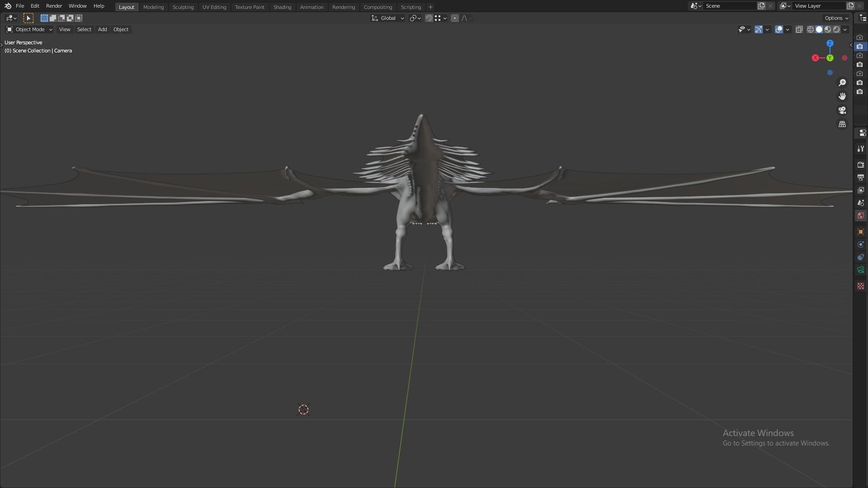Image resolution: width=868 pixels, height=488 pixels.
Task: Add a new view layer icon
Action: 850,6
